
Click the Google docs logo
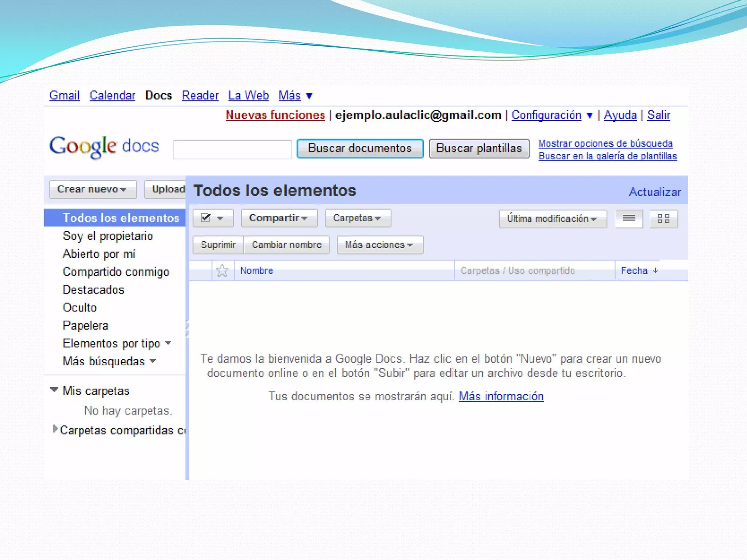(x=104, y=147)
